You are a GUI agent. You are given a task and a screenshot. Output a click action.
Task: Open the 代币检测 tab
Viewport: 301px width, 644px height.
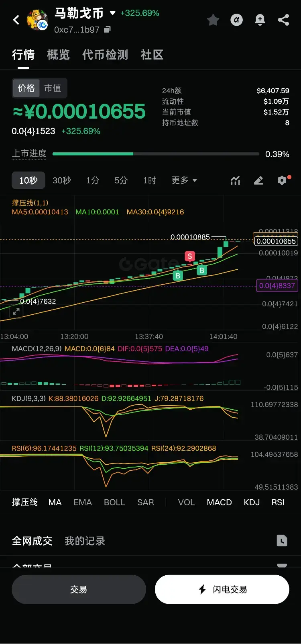coord(105,55)
